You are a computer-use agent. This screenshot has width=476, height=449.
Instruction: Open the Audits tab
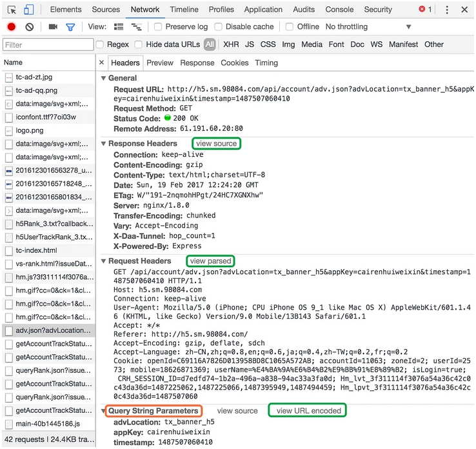click(x=304, y=10)
